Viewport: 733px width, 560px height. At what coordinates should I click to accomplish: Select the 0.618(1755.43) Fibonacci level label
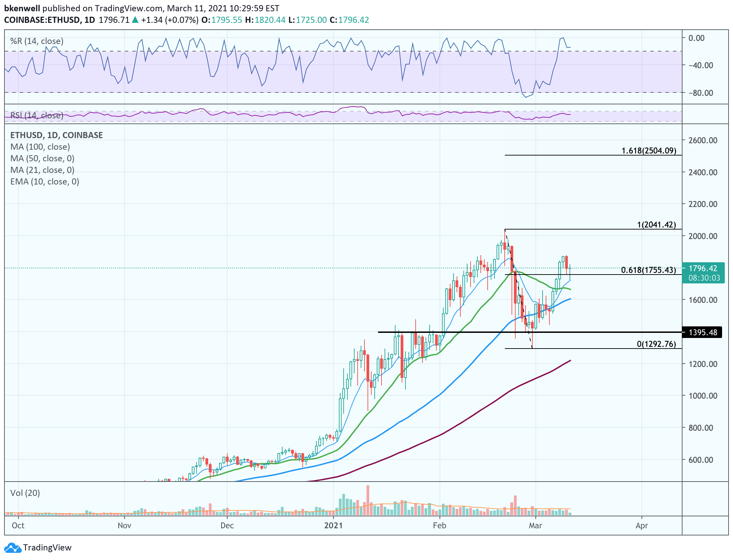click(648, 270)
